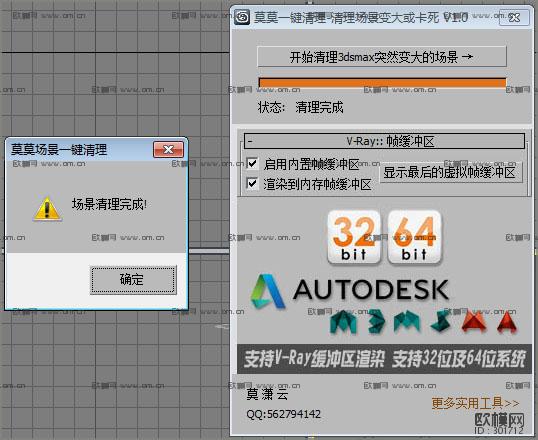538x440 pixels.
Task: Click the 64 bit icon
Action: point(414,237)
